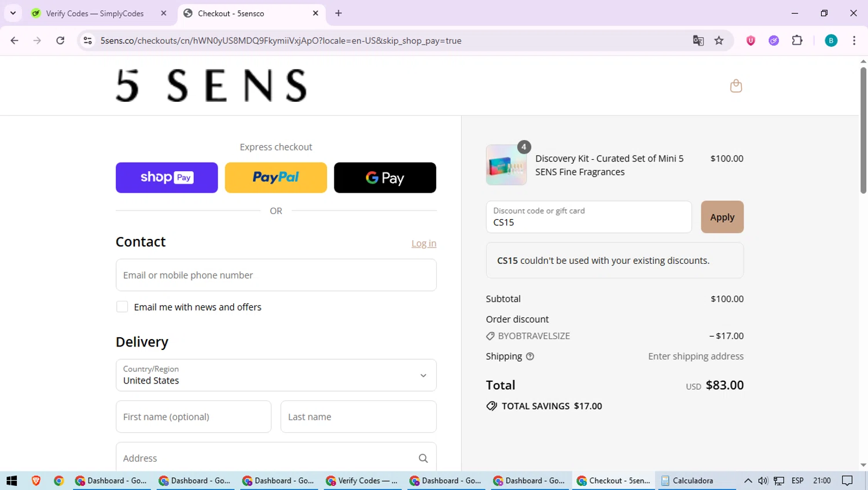Viewport: 868px width, 490px height.
Task: Click the Log in link
Action: click(x=424, y=244)
